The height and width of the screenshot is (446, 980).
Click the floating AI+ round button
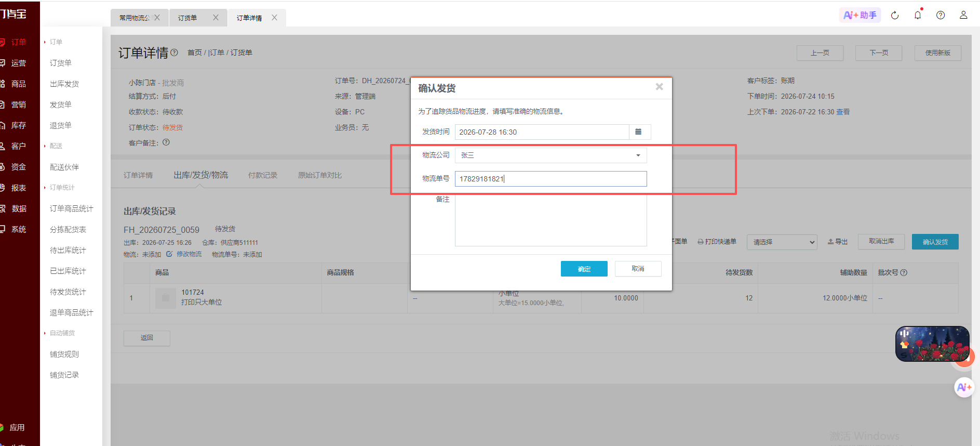click(964, 387)
